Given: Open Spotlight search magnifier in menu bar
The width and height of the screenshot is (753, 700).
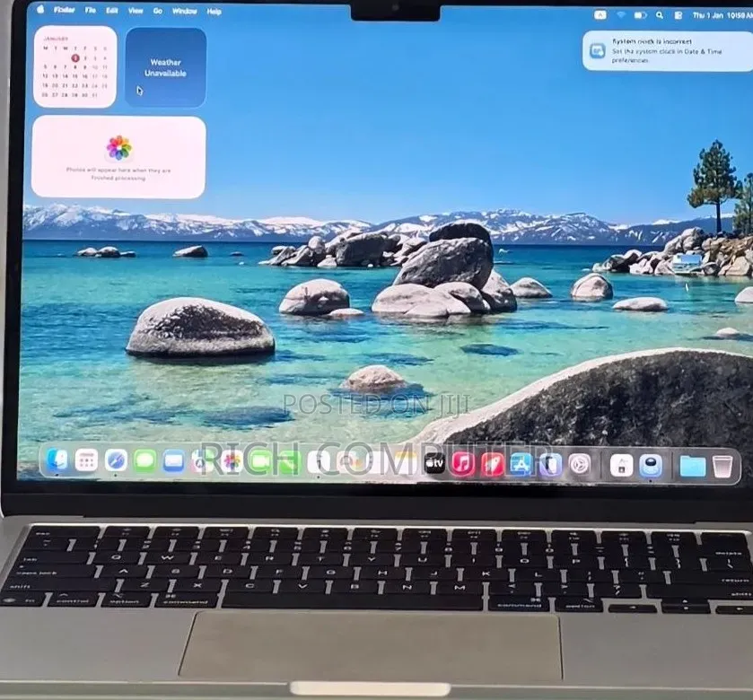Looking at the screenshot, I should pos(660,15).
